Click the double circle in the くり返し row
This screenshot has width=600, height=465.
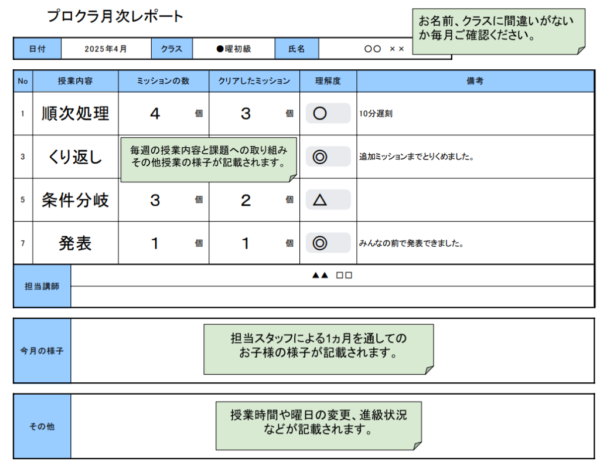pos(320,157)
